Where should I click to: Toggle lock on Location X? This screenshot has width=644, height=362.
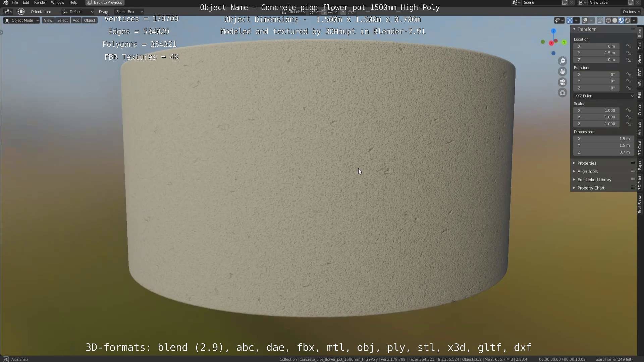[x=629, y=46]
